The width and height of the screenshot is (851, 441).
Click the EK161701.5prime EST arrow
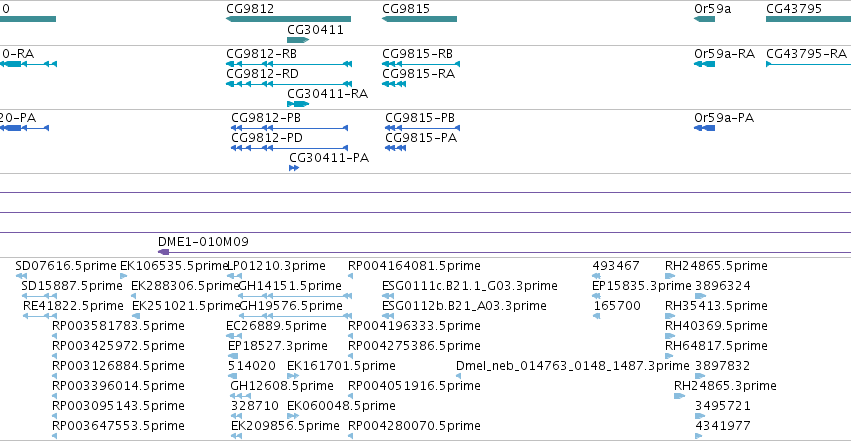293,376
